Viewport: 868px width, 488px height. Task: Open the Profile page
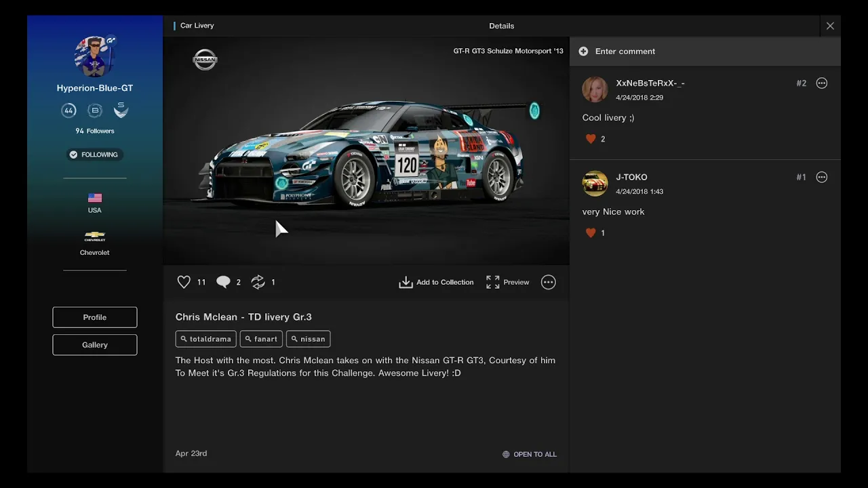click(95, 317)
